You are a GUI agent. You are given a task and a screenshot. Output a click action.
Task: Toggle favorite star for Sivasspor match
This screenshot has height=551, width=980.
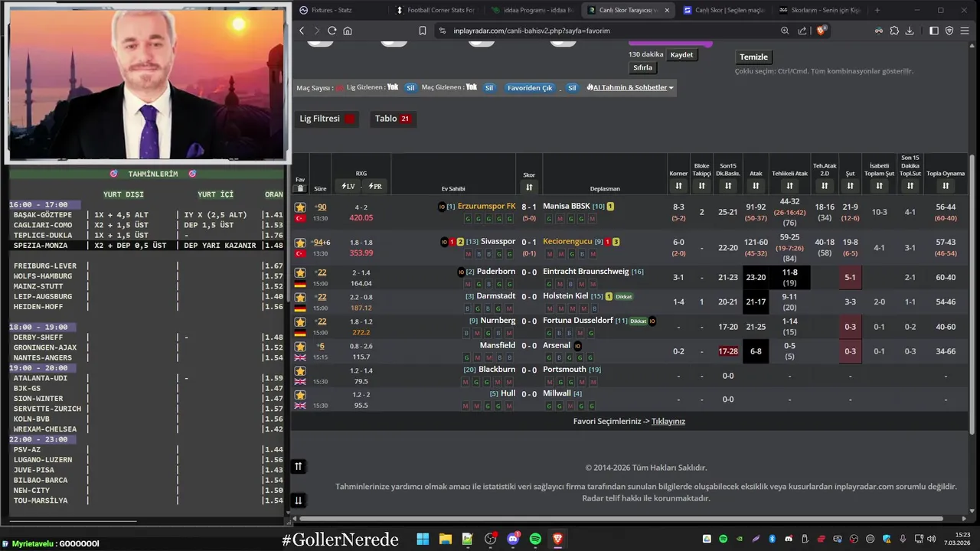click(x=300, y=243)
